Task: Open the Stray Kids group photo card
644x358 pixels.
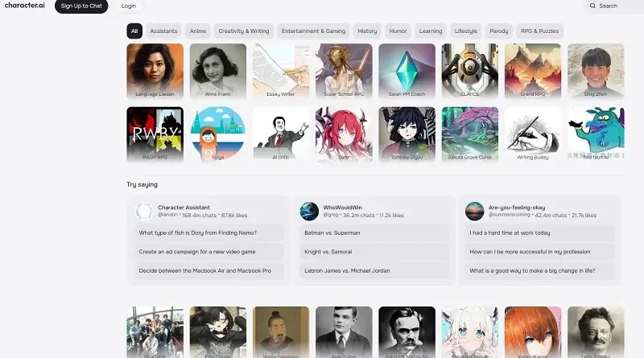Action: [x=155, y=332]
